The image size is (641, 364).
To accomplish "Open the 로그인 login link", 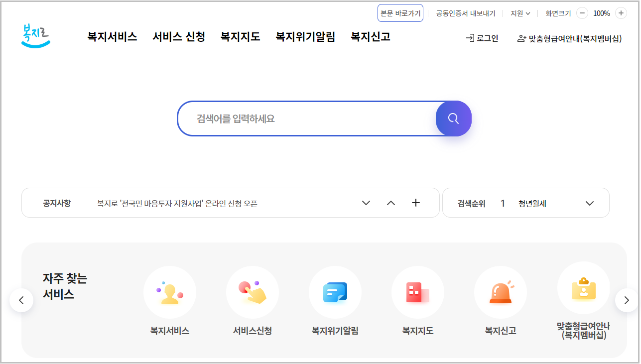I will (482, 37).
